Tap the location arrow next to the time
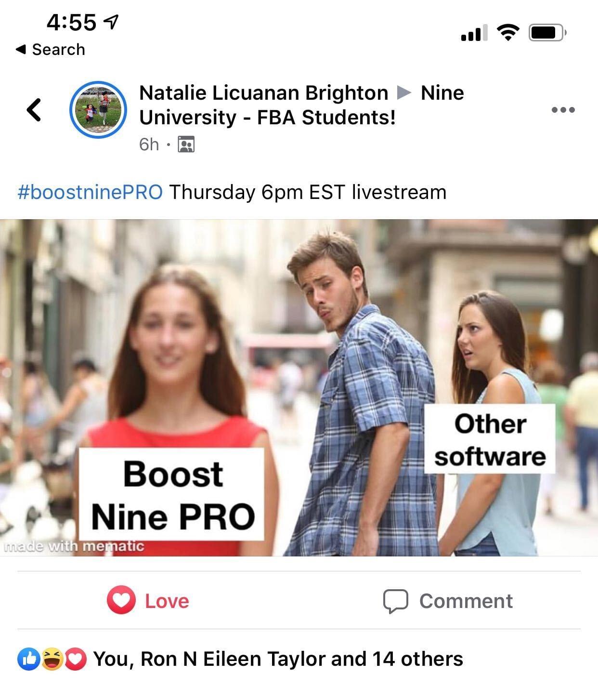Screen dimensions: 598x700 click(x=111, y=22)
